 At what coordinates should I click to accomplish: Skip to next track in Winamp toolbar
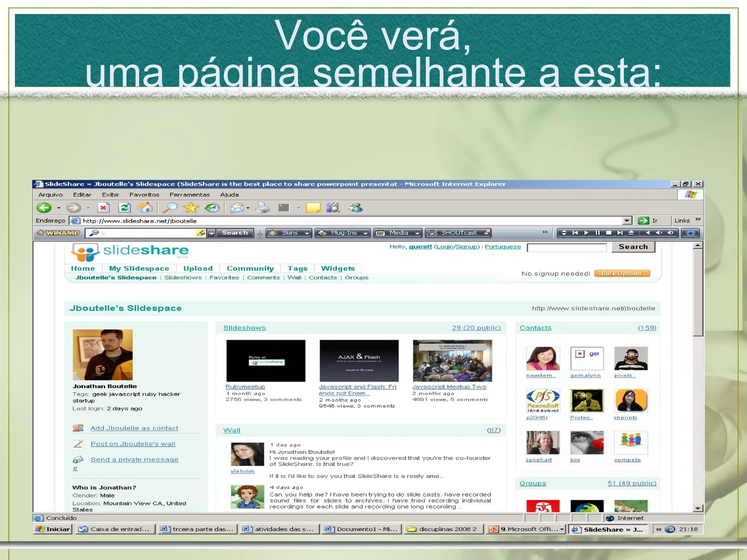click(620, 233)
